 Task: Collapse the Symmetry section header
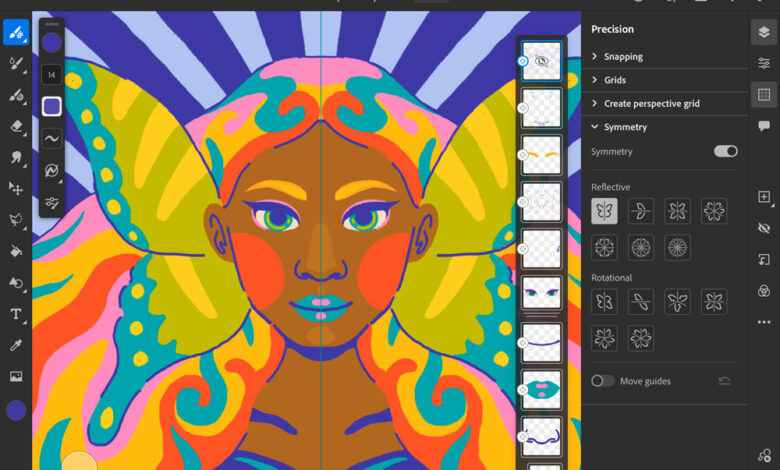pos(625,127)
